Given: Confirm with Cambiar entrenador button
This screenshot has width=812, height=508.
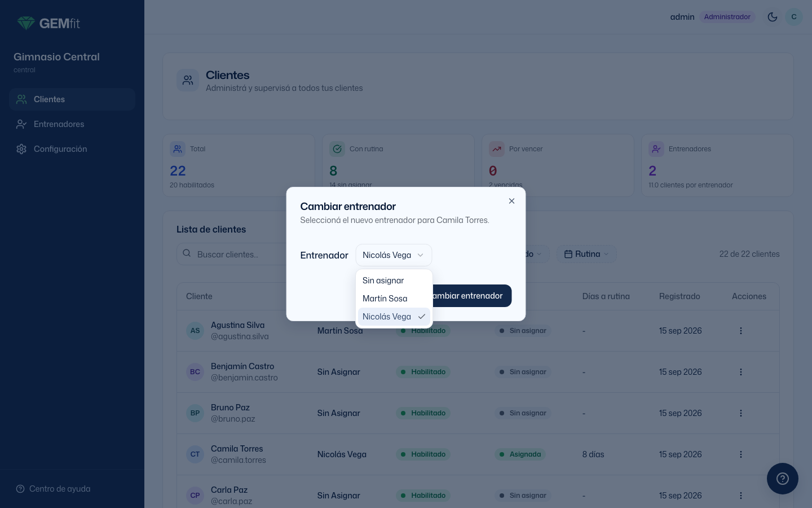Looking at the screenshot, I should 471,296.
